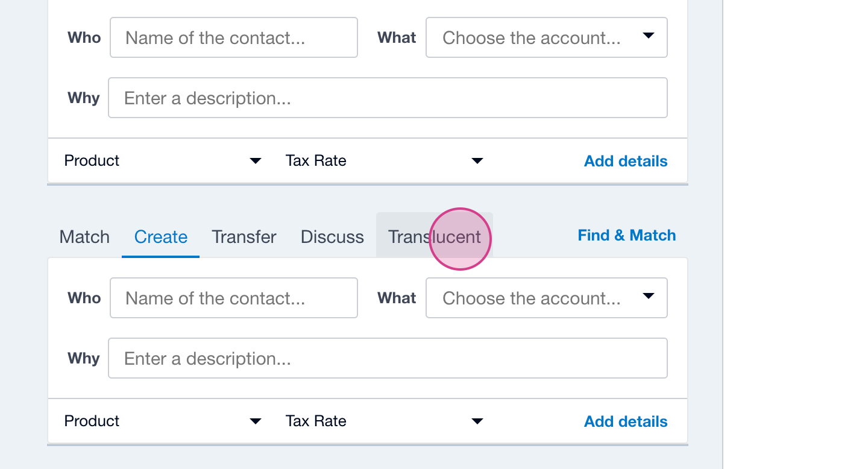Viewport: 868px width, 469px height.
Task: Click the 'Why' label in lower form
Action: coord(84,359)
